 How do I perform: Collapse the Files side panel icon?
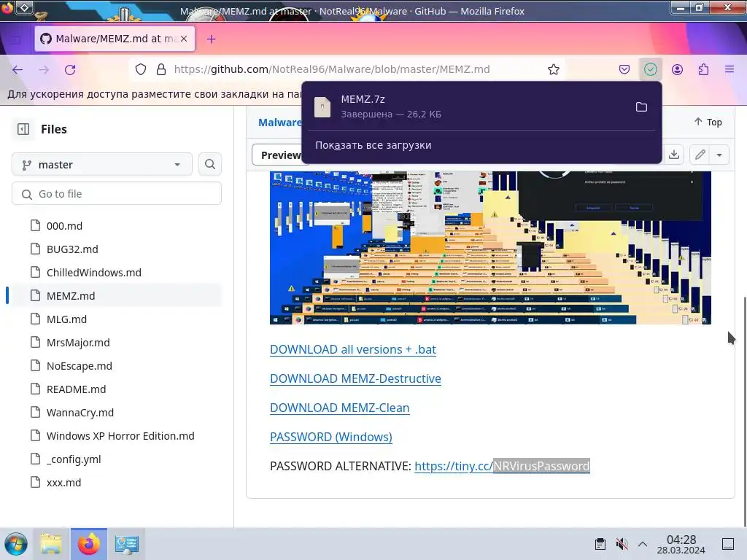click(x=23, y=129)
